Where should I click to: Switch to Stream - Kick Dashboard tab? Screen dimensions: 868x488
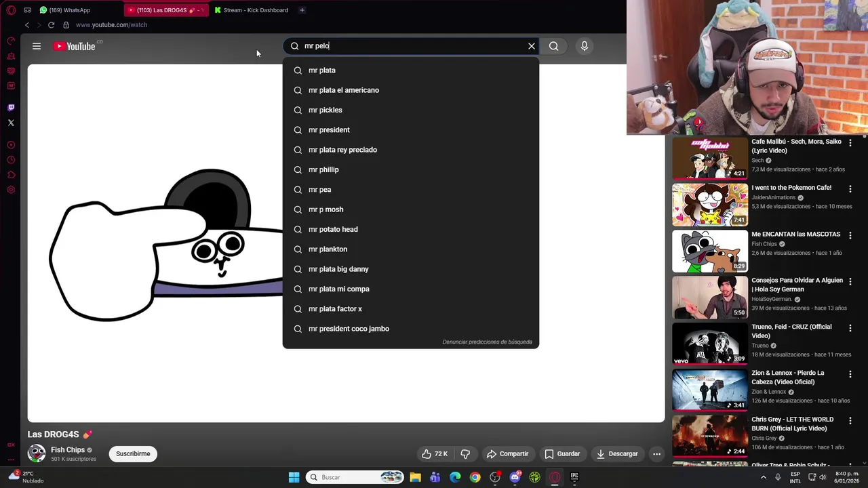[251, 10]
